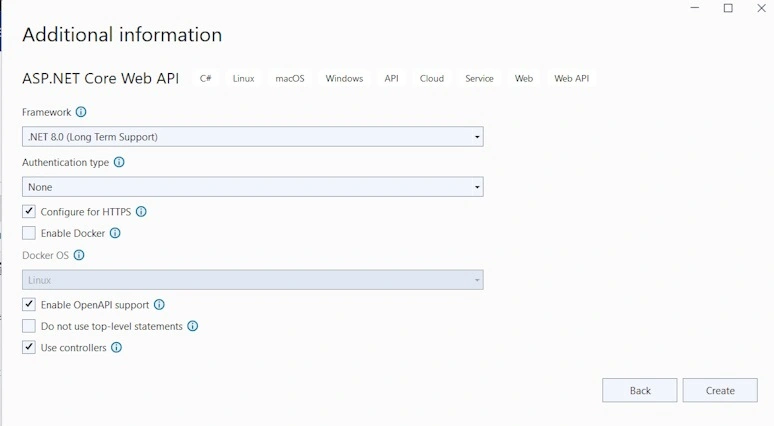The width and height of the screenshot is (774, 426).
Task: Expand the Authentication type None dropdown
Action: pyautogui.click(x=253, y=187)
